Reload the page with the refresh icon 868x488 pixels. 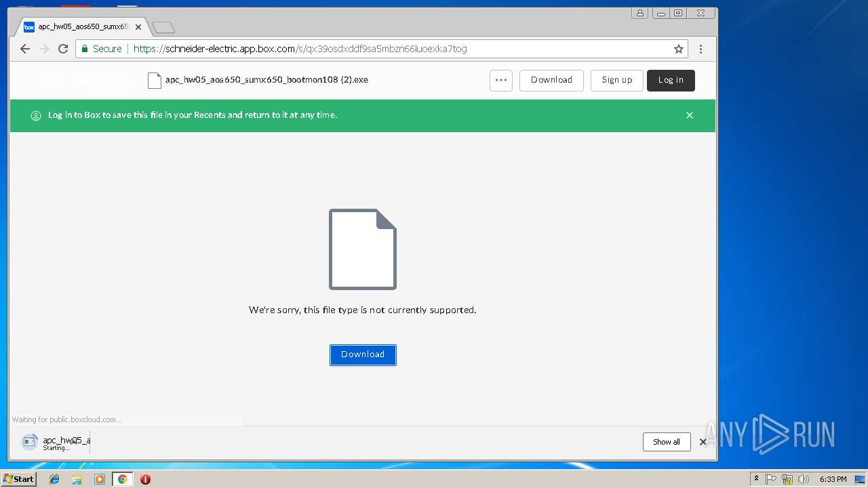(63, 49)
